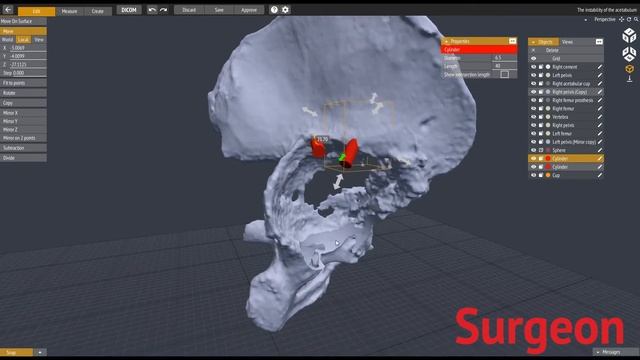Click pencil edit icon for Right femur
This screenshot has width=640, height=360.
coord(600,109)
